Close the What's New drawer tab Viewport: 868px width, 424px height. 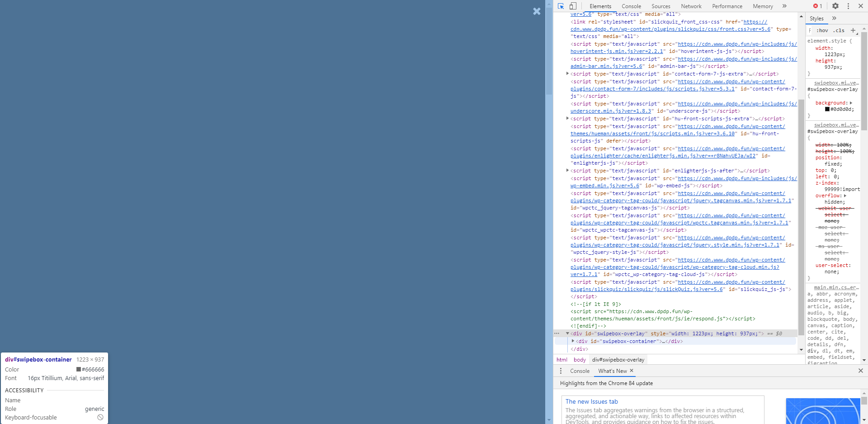pyautogui.click(x=632, y=371)
